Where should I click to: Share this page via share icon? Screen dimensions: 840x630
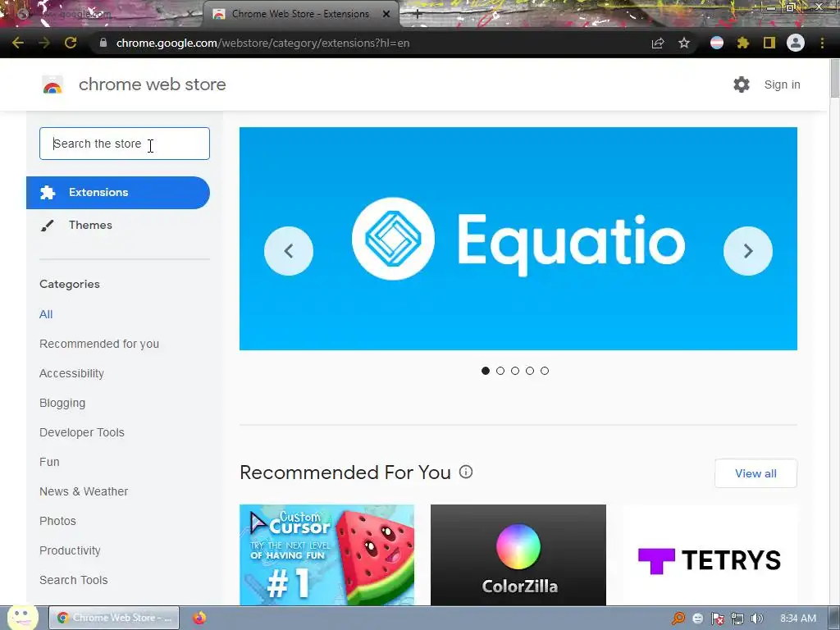(658, 43)
